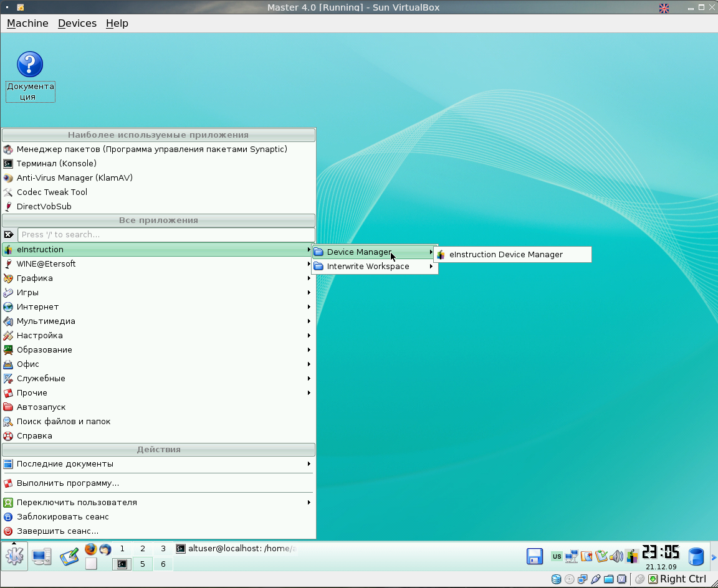Switch to virtual desktop 5
The image size is (718, 588).
[143, 564]
